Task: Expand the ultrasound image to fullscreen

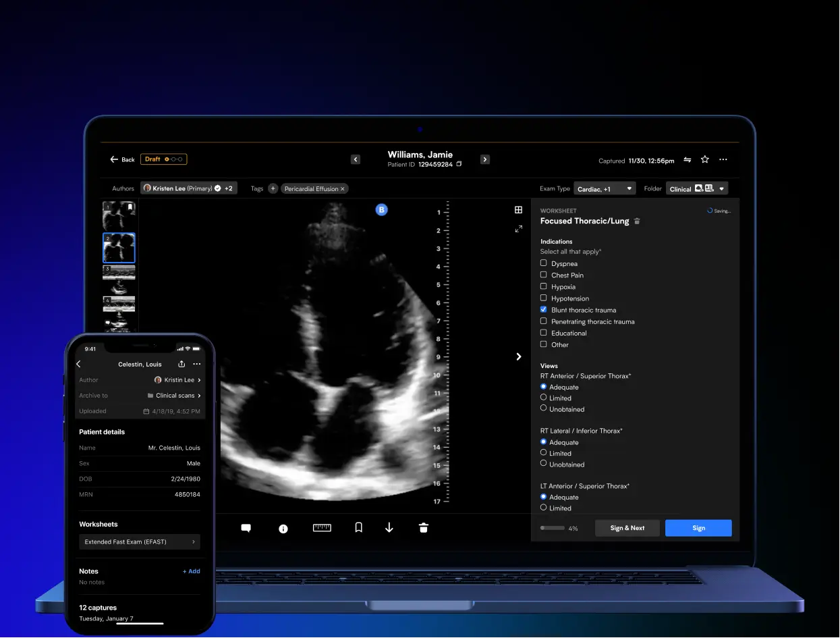Action: point(518,229)
